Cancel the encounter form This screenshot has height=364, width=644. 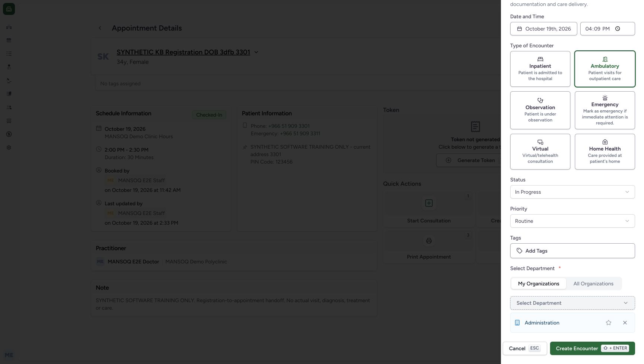[525, 348]
